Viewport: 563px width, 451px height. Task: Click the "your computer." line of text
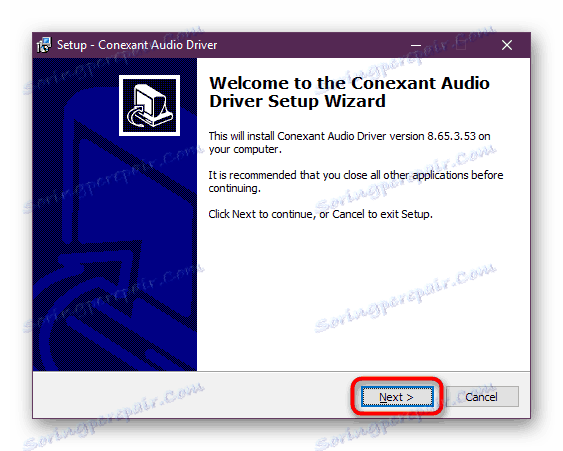click(x=245, y=149)
